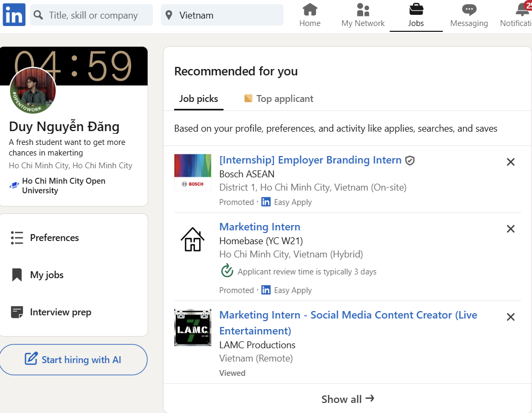
Task: Click the Viewed status label
Action: [x=232, y=373]
